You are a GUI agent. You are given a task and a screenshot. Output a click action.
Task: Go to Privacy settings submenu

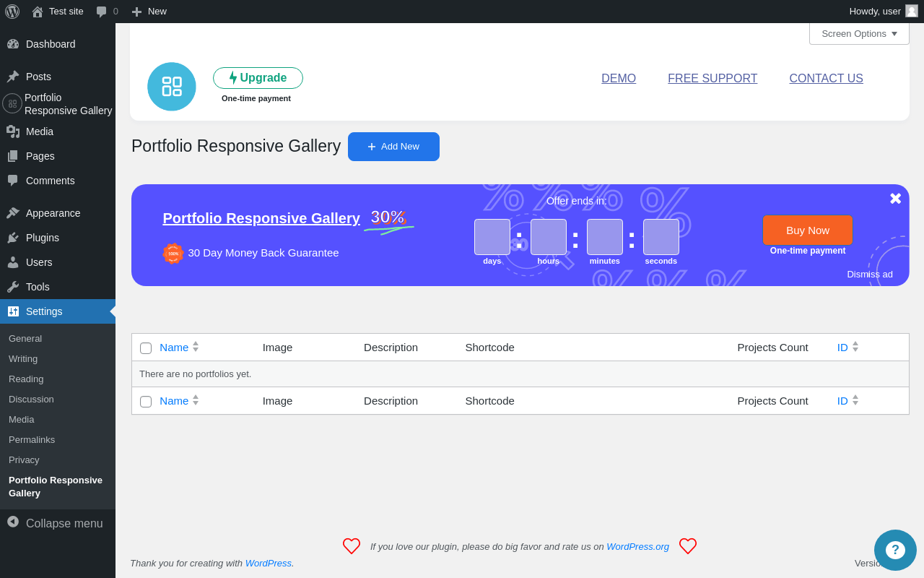(24, 460)
